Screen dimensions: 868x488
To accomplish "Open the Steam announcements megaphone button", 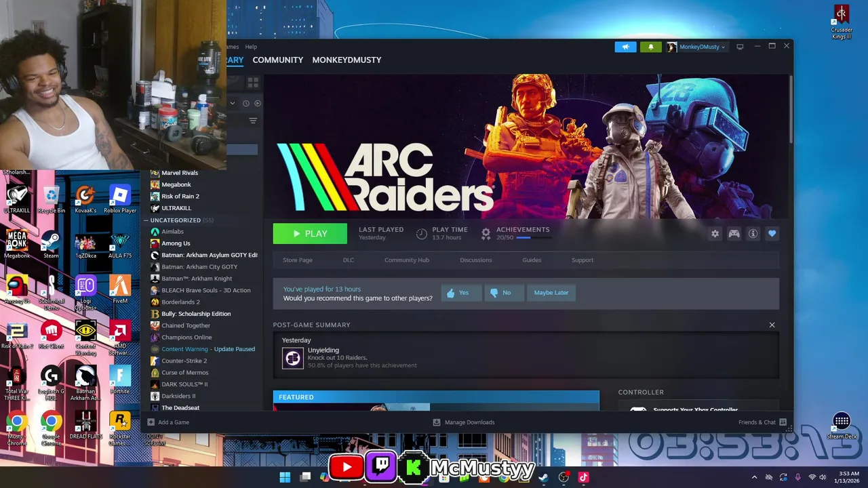I will point(625,47).
